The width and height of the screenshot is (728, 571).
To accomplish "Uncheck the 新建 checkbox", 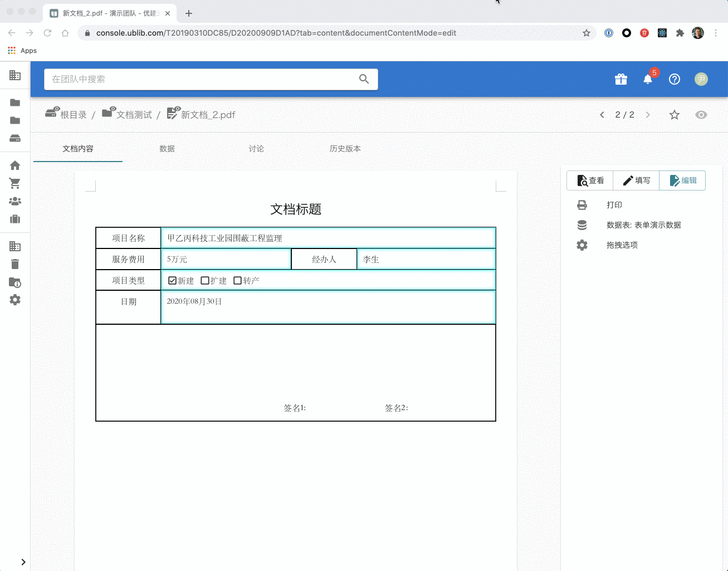I will [x=173, y=281].
